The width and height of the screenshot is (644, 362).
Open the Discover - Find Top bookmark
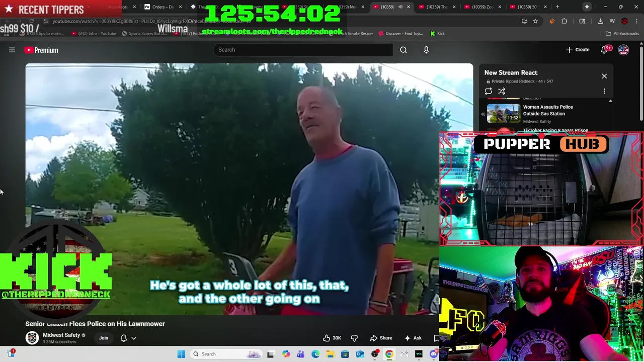[x=401, y=33]
